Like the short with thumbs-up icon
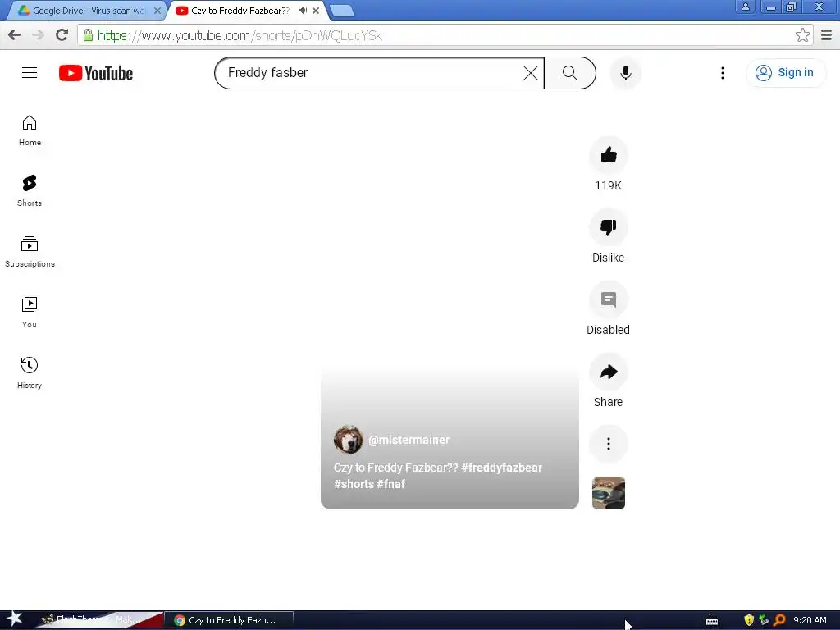 point(609,155)
